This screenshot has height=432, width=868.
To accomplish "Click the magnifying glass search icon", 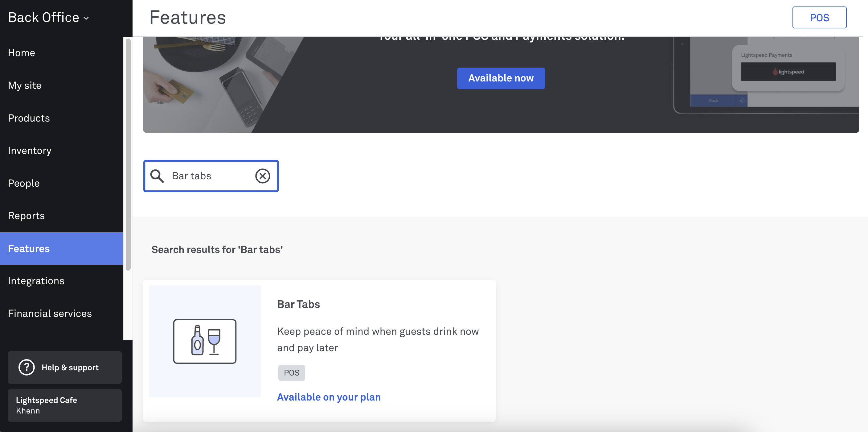I will click(157, 176).
